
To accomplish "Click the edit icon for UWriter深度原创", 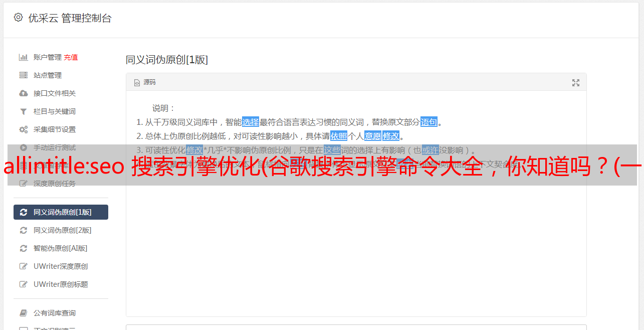I will coord(23,266).
